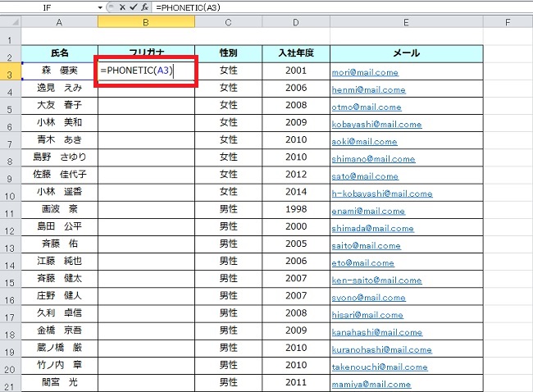Screen dimensions: 533x392
Task: Select column E header
Action: click(407, 21)
